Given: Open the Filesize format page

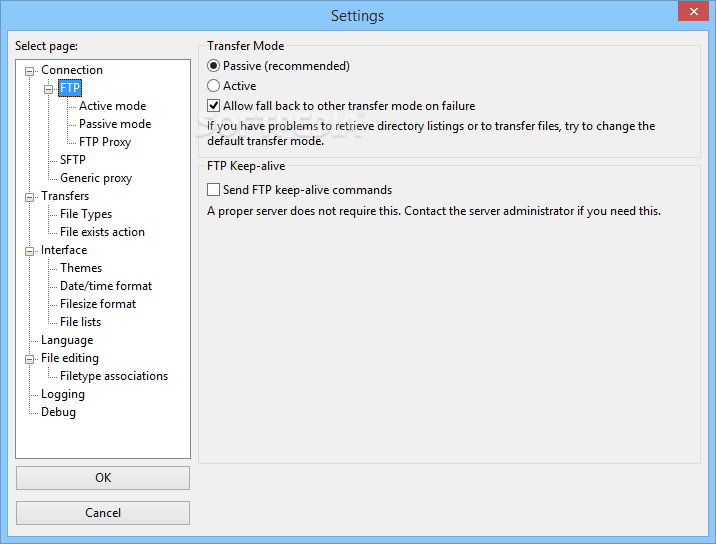Looking at the screenshot, I should [98, 304].
